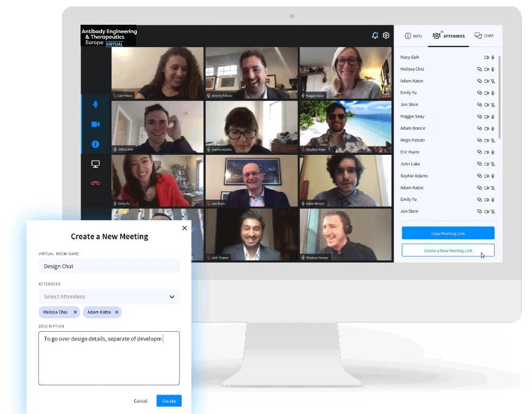Viewport: 532px width, 414px height.
Task: Remove the Adam Katze chip from attendees
Action: pyautogui.click(x=117, y=312)
